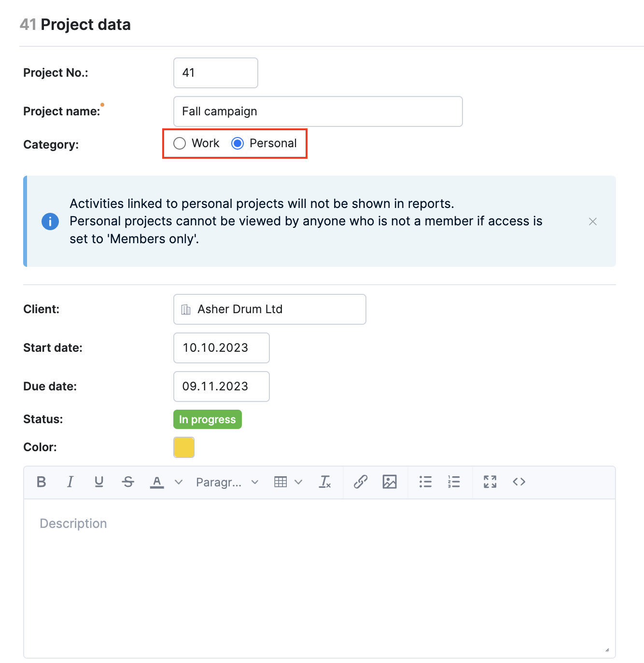The image size is (644, 663).
Task: Click the In progress status badge
Action: pos(207,419)
